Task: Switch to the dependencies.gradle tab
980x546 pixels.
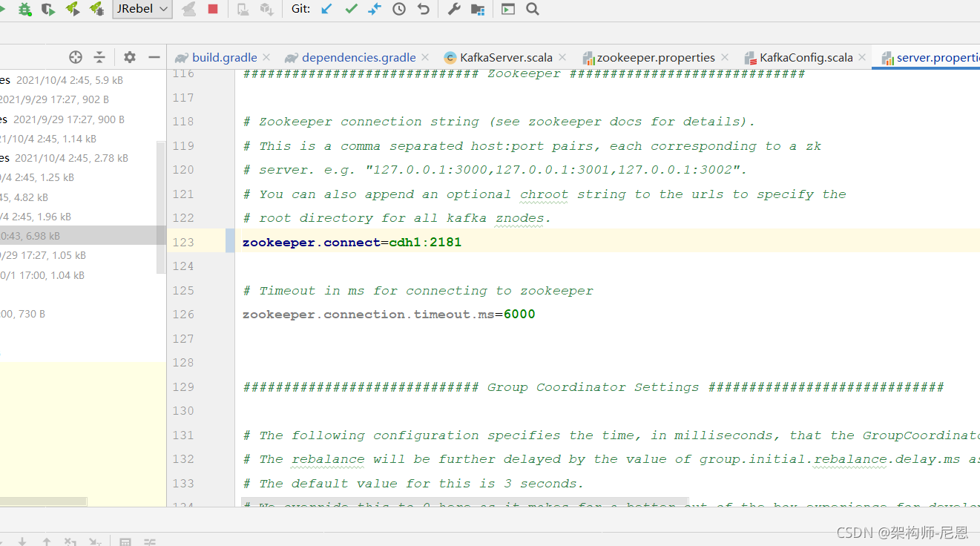Action: point(358,57)
